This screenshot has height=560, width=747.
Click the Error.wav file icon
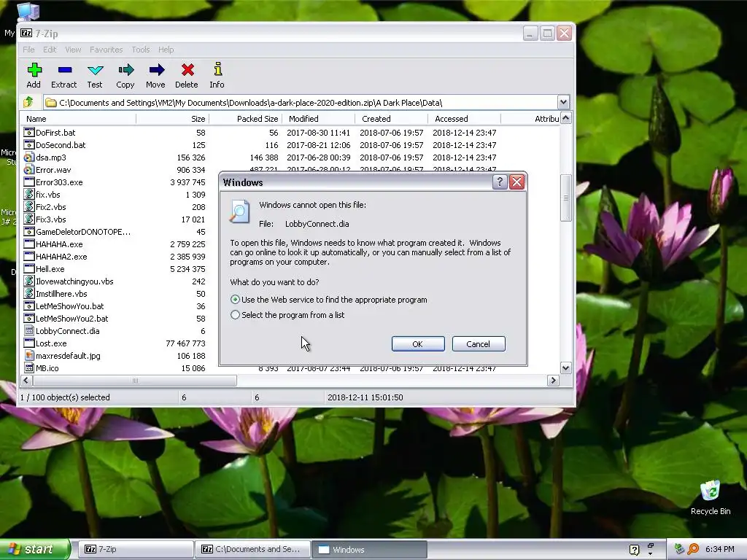point(29,170)
